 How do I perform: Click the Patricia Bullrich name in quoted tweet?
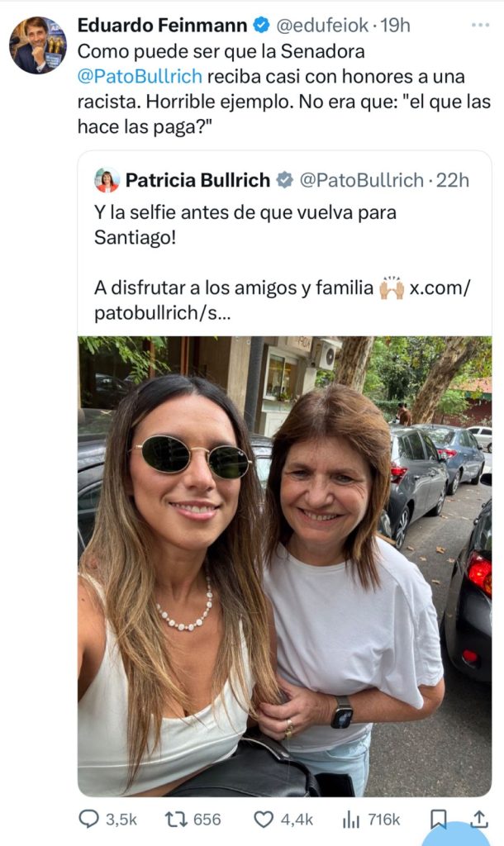click(197, 179)
